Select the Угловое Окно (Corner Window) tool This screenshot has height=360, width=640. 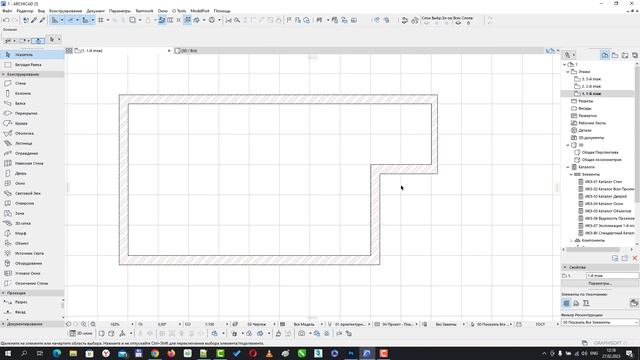point(32,273)
